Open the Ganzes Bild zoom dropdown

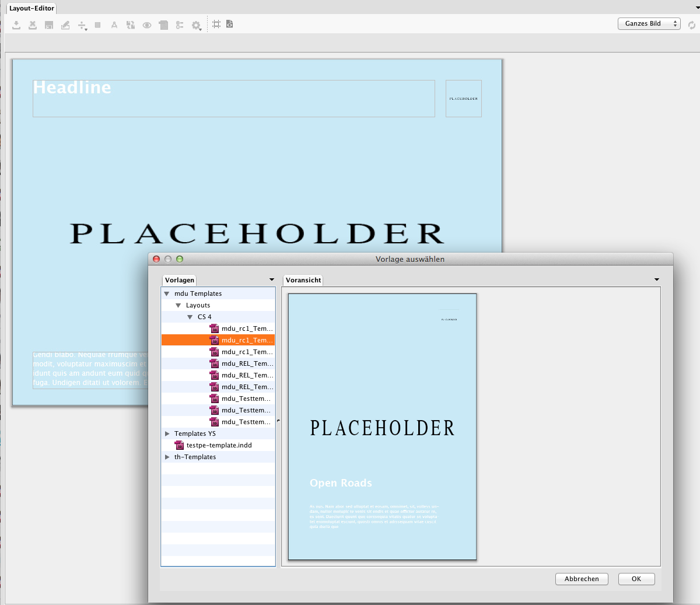pos(649,24)
